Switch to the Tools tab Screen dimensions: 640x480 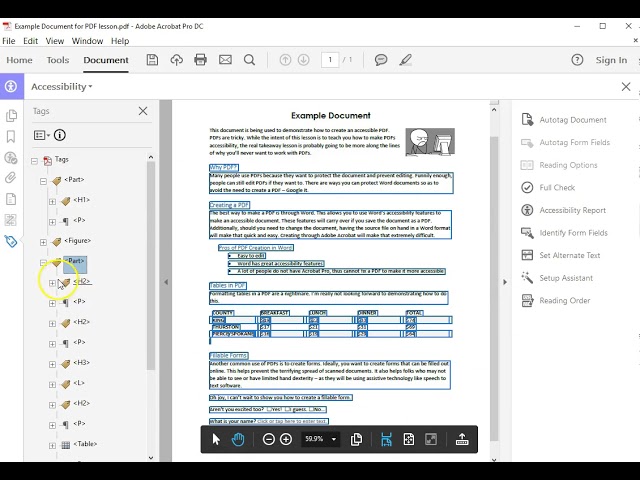[58, 60]
